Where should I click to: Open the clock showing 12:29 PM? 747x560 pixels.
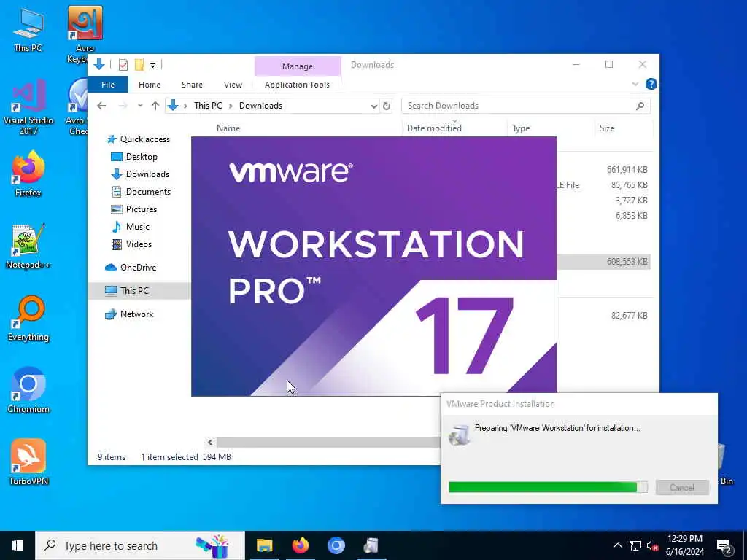684,545
